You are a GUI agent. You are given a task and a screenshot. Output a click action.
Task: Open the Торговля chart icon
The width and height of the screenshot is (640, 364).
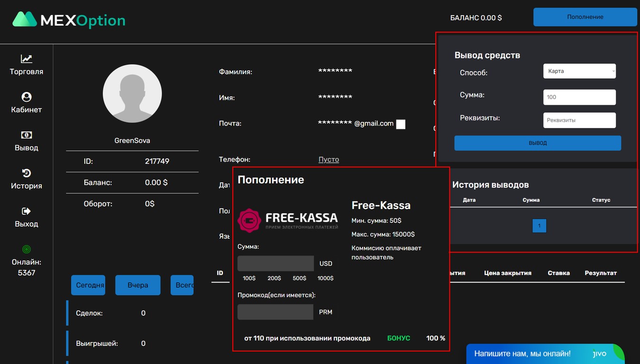27,59
